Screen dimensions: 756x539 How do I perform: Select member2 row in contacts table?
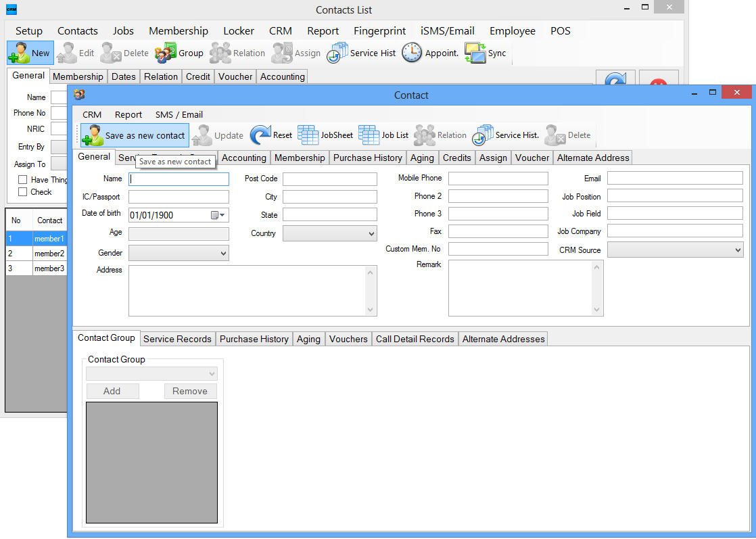click(36, 254)
